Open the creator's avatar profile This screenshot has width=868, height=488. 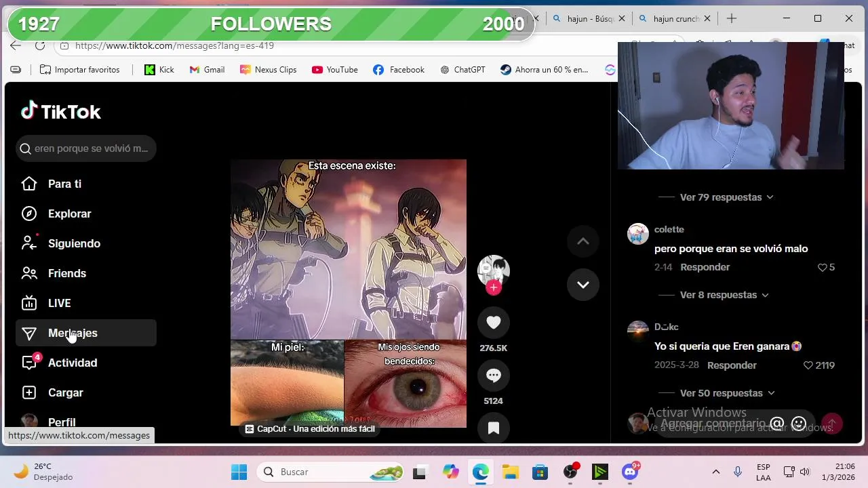[494, 270]
